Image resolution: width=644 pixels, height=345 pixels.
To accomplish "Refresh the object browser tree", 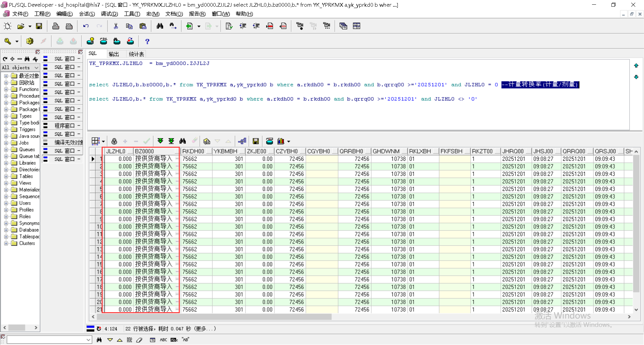I will tap(5, 59).
